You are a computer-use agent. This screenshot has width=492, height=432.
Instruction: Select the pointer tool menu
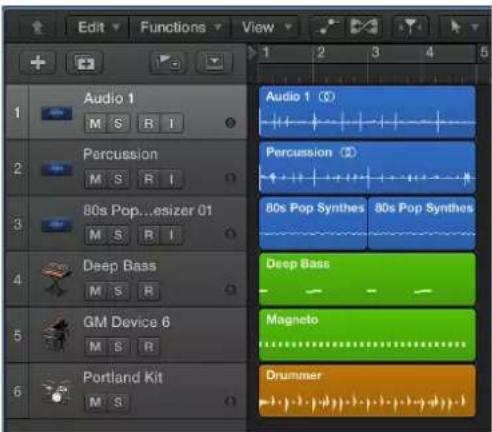[x=463, y=27]
